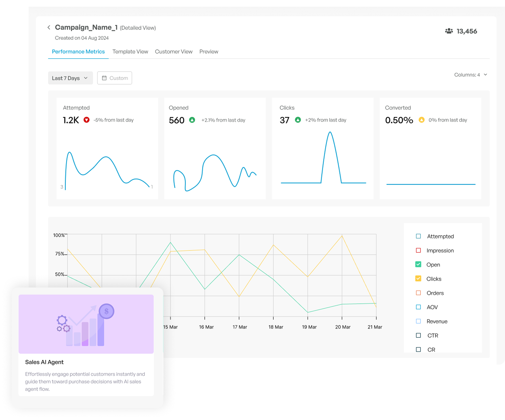Disable the Clicks checkbox in the legend

[418, 279]
